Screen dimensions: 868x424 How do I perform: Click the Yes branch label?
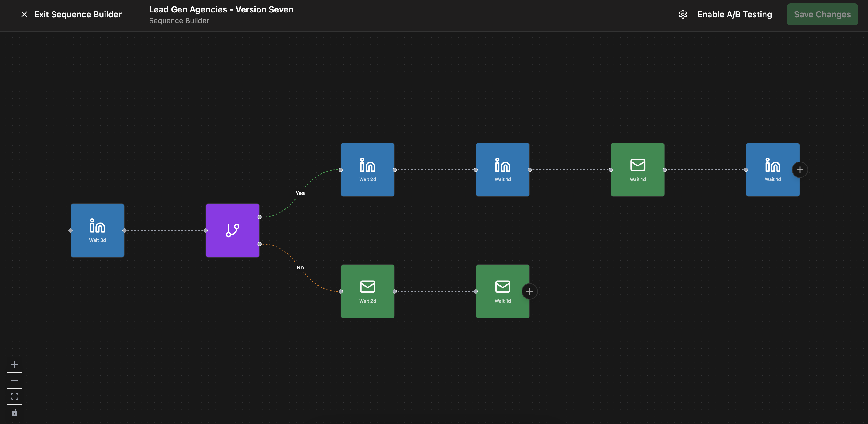pos(300,193)
